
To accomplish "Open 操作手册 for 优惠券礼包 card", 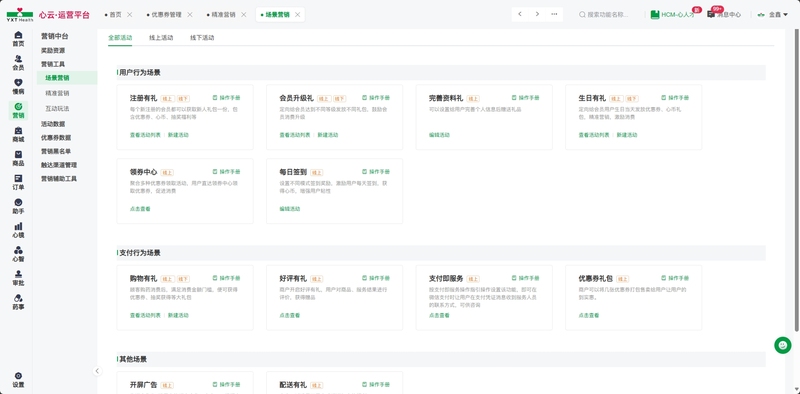I will (x=674, y=278).
